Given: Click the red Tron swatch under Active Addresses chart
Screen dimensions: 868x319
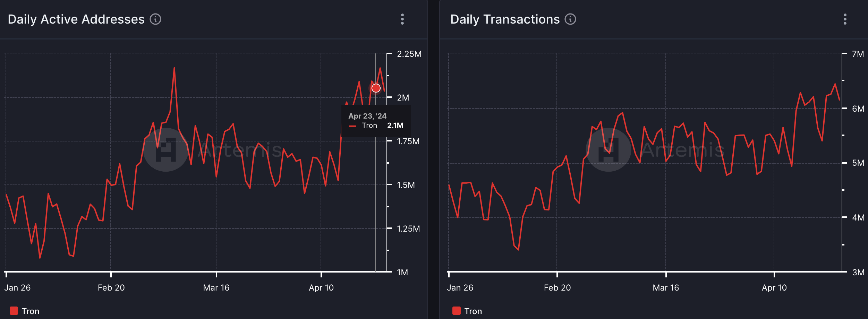Looking at the screenshot, I should tap(14, 311).
